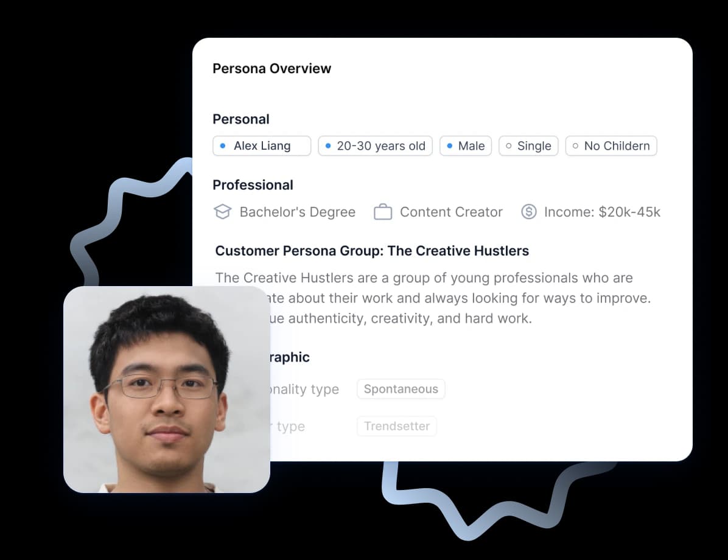Click the Persona Overview title

(x=271, y=68)
